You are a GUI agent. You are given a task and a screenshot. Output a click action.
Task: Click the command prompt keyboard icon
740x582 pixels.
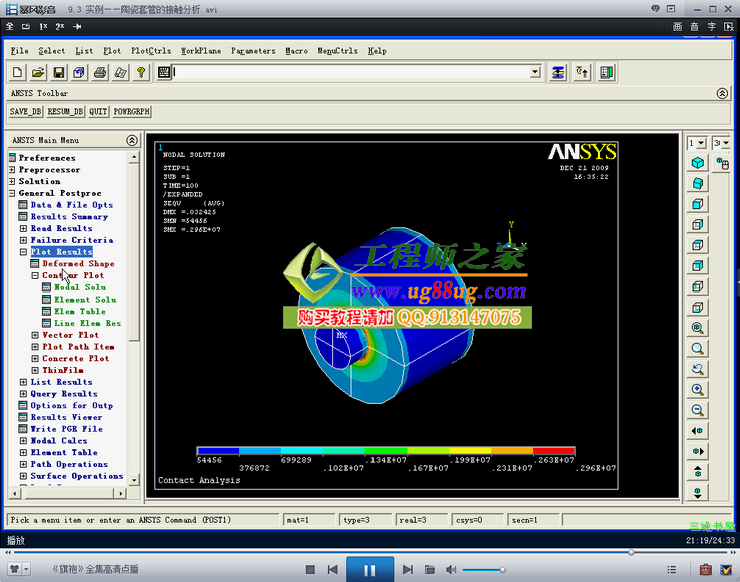(164, 72)
